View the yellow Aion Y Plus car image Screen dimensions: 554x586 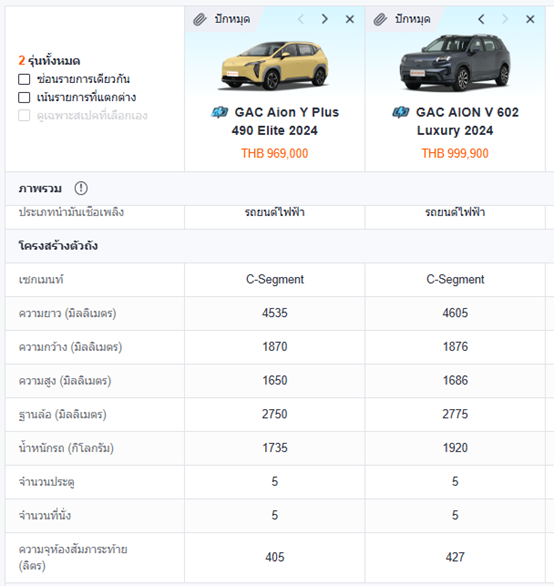pyautogui.click(x=275, y=65)
